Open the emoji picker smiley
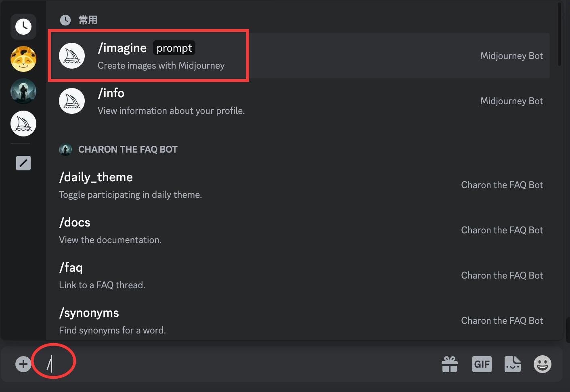Screen dimensions: 570x392 (543, 364)
